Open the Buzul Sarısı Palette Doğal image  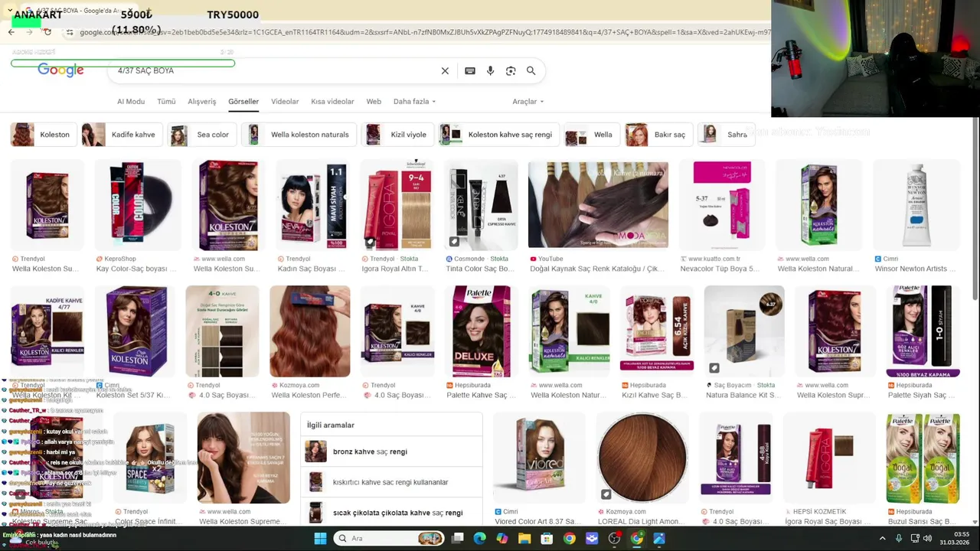pos(923,458)
